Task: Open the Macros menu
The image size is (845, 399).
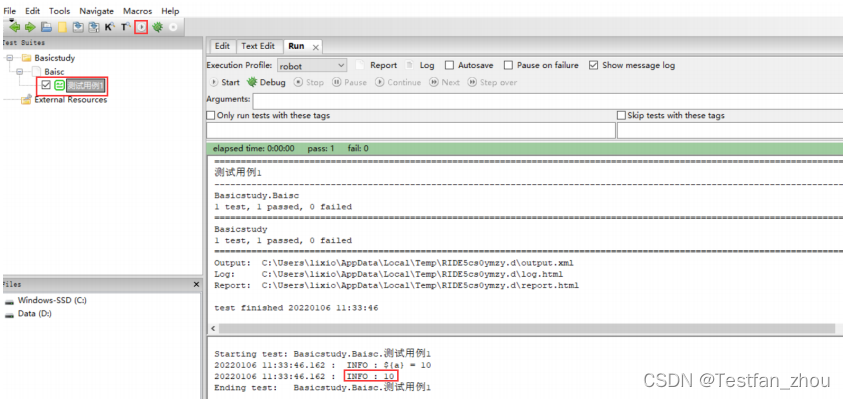Action: point(138,11)
